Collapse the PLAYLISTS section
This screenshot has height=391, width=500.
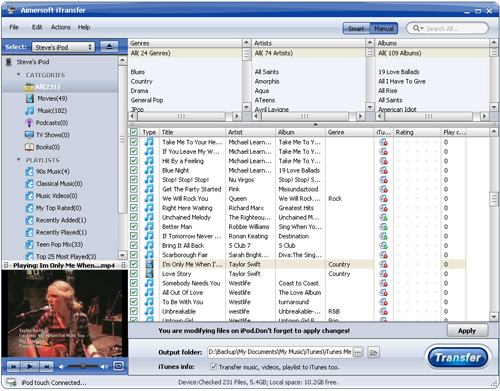pos(19,160)
